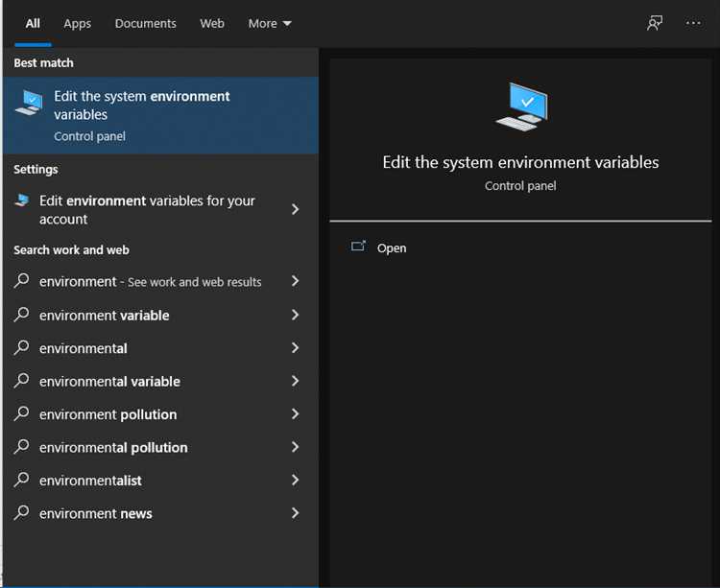Open the three-dot options menu
Screen dimensions: 720x588
point(693,23)
